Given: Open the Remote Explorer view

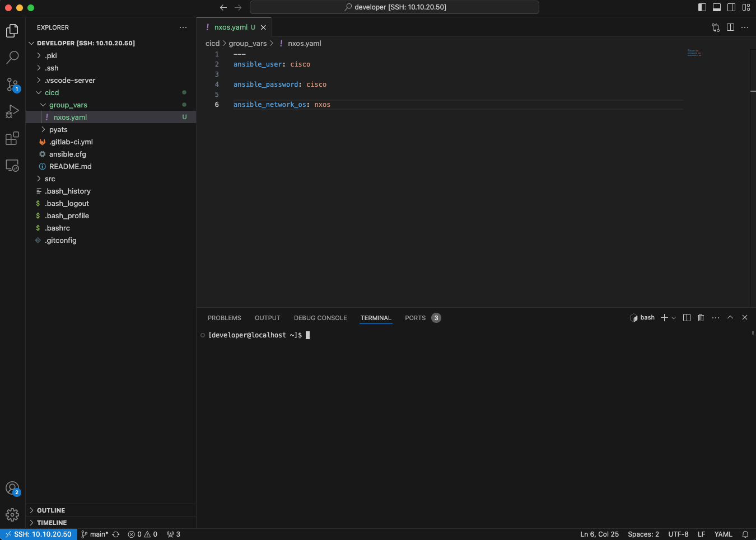Looking at the screenshot, I should click(x=12, y=166).
